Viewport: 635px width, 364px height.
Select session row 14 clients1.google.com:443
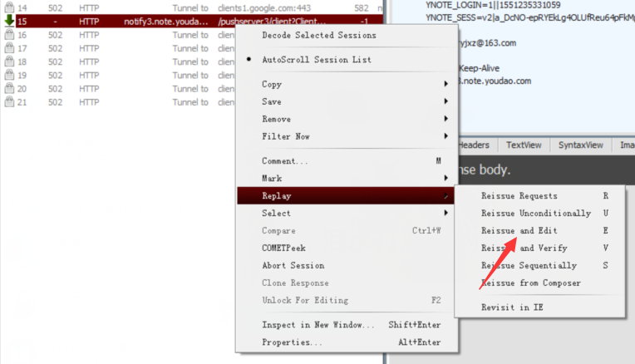pyautogui.click(x=193, y=7)
